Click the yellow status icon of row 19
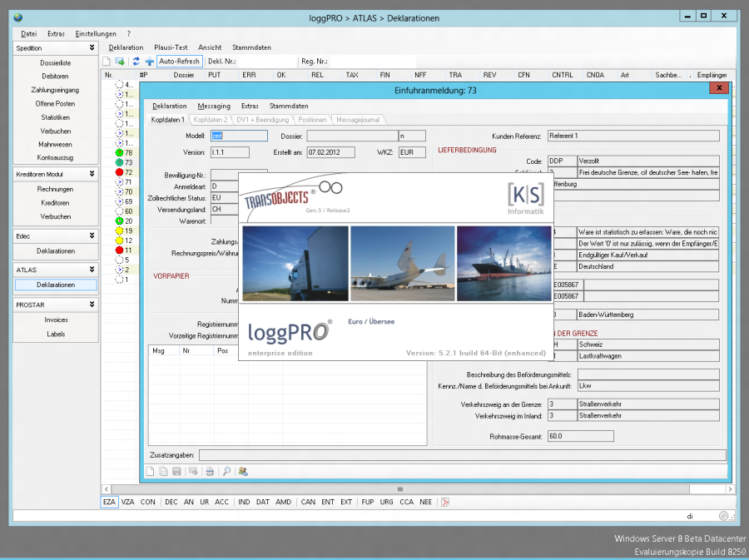749x560 pixels. tap(119, 230)
